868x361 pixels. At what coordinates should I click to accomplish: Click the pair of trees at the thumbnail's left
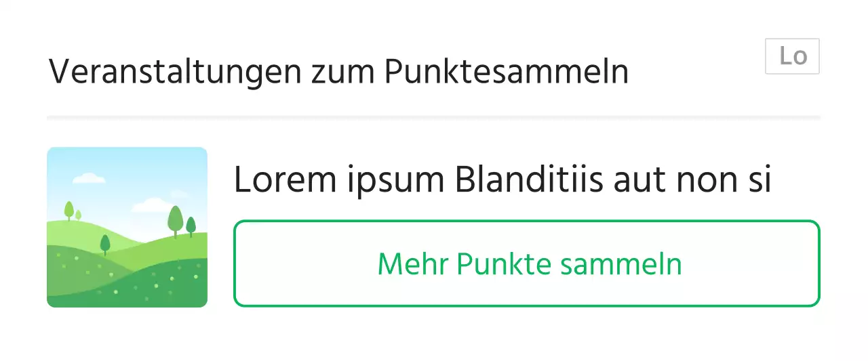click(71, 211)
